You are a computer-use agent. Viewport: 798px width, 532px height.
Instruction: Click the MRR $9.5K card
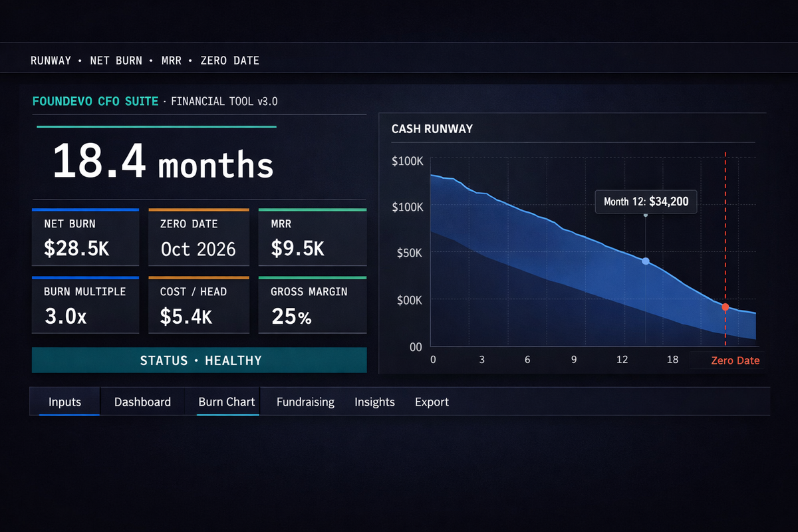[312, 237]
